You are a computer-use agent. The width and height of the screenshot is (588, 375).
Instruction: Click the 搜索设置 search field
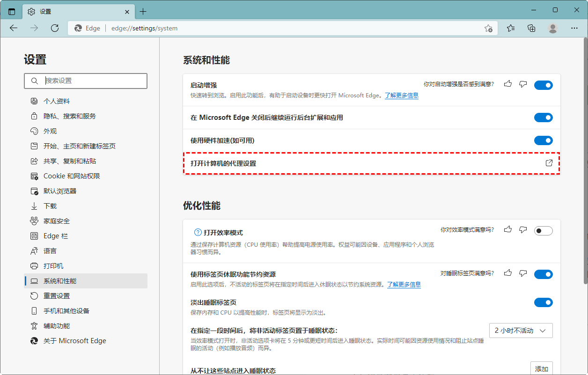point(86,81)
